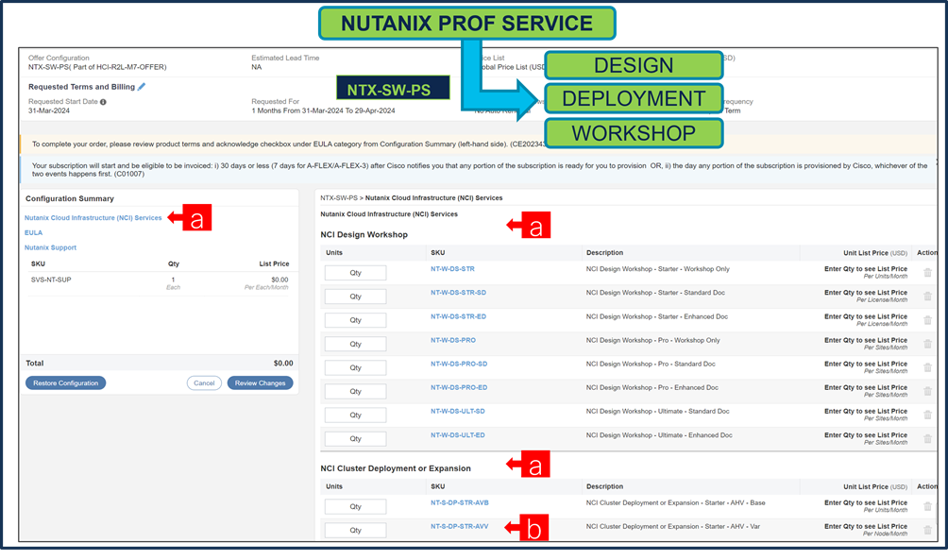Select "NCI Cluster Deployment or Expansion - Starter - AHV - Base"
948x560 pixels.
675,502
